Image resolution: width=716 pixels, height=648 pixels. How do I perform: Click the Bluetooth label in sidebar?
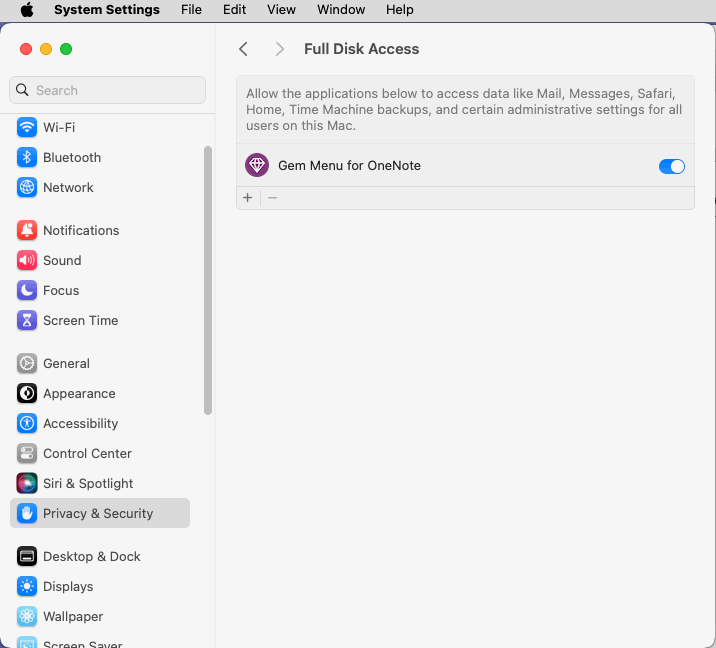(x=72, y=158)
